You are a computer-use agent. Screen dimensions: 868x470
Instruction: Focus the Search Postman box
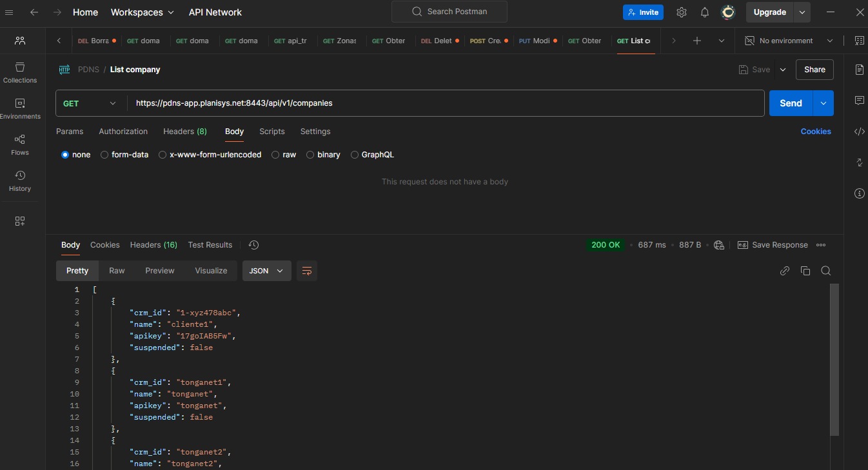click(449, 12)
